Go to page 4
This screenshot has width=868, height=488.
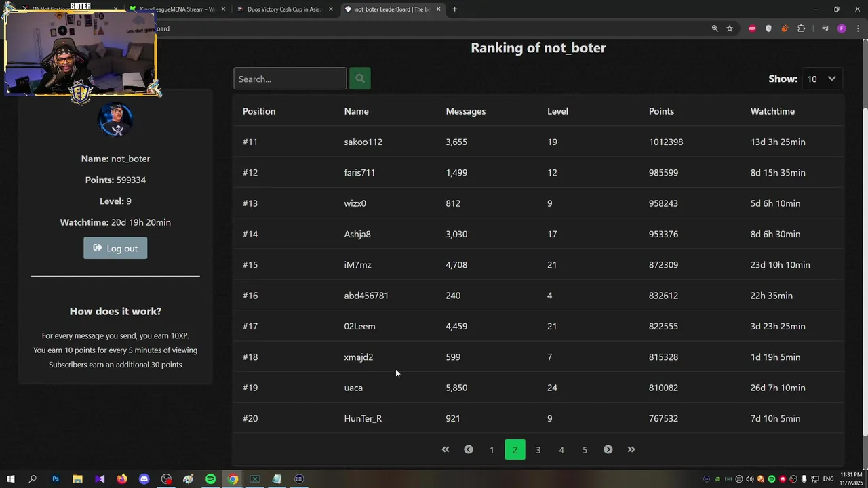coord(561,449)
